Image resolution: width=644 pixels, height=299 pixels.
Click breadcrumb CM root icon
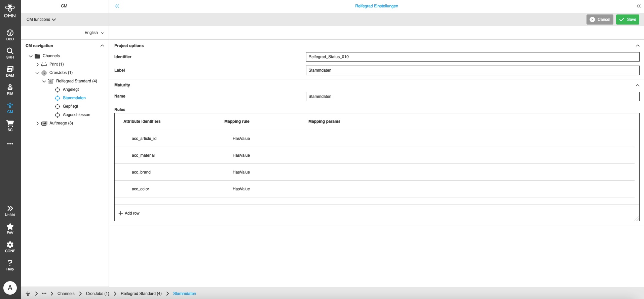(28, 294)
